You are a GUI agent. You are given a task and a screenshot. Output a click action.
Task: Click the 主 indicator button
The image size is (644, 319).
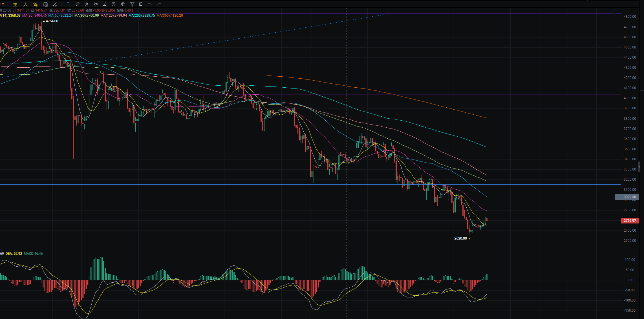15,4
